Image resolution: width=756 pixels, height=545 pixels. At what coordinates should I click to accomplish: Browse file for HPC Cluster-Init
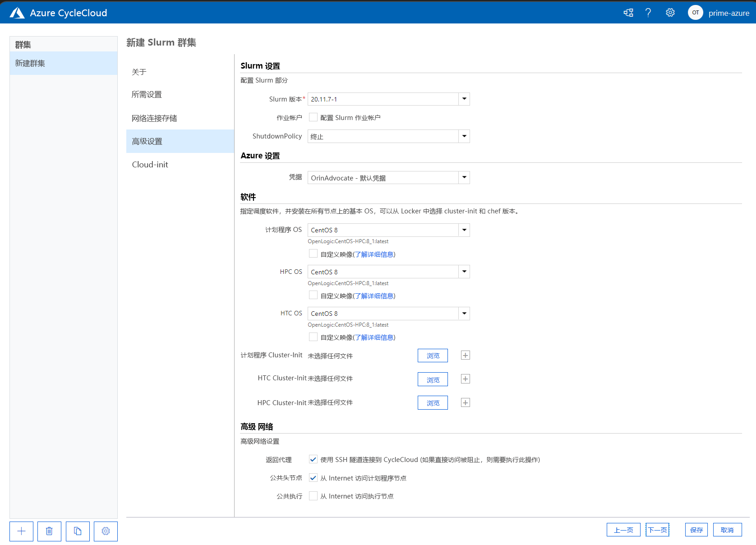(x=433, y=403)
